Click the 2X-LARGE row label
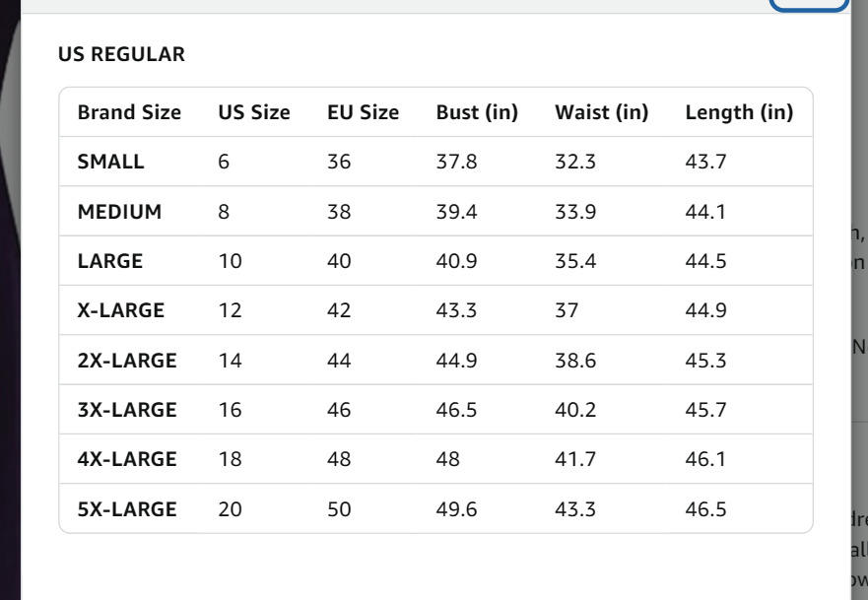The image size is (868, 600). [127, 361]
